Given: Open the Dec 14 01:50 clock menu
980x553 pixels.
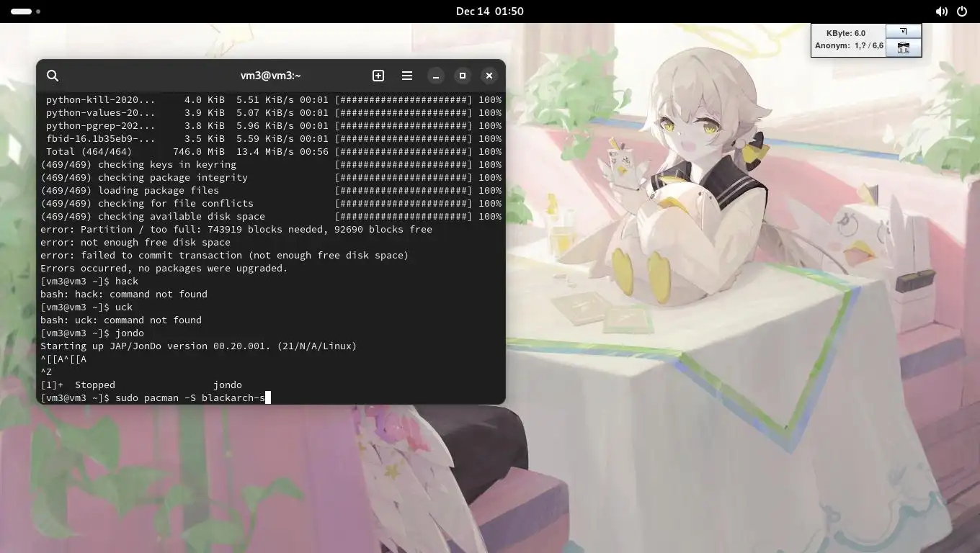Looking at the screenshot, I should tap(490, 12).
